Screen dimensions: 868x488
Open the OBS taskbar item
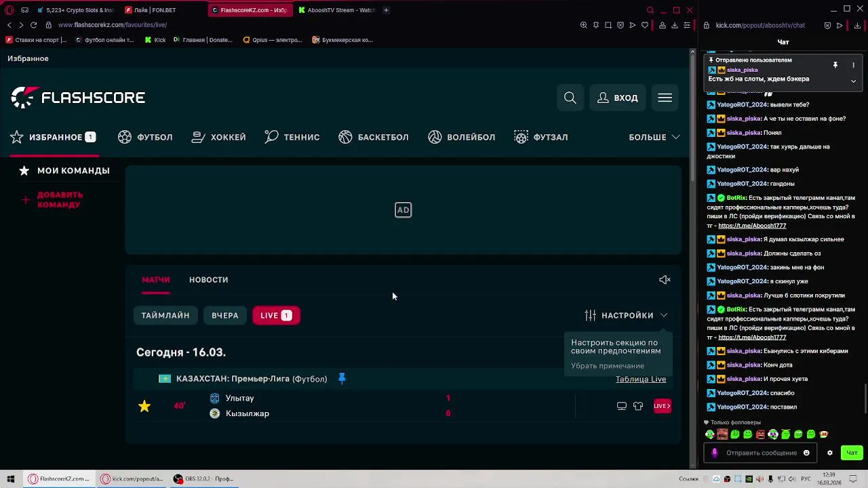(x=203, y=479)
